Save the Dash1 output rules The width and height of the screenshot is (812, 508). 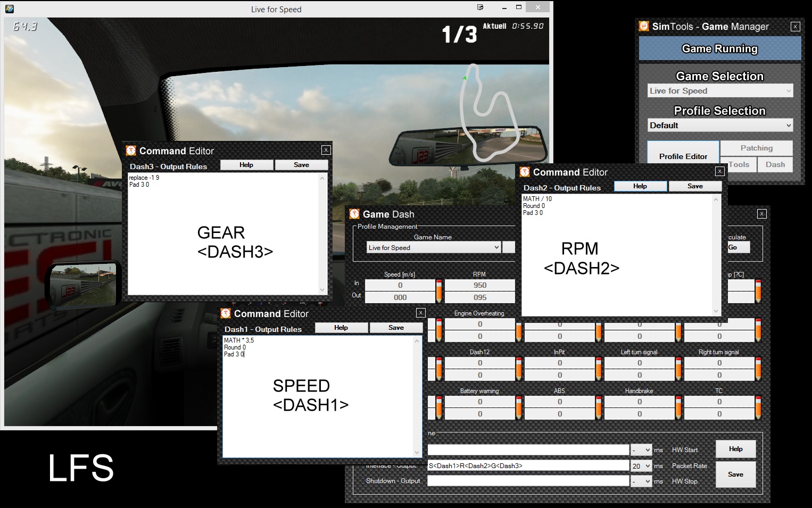click(x=396, y=328)
